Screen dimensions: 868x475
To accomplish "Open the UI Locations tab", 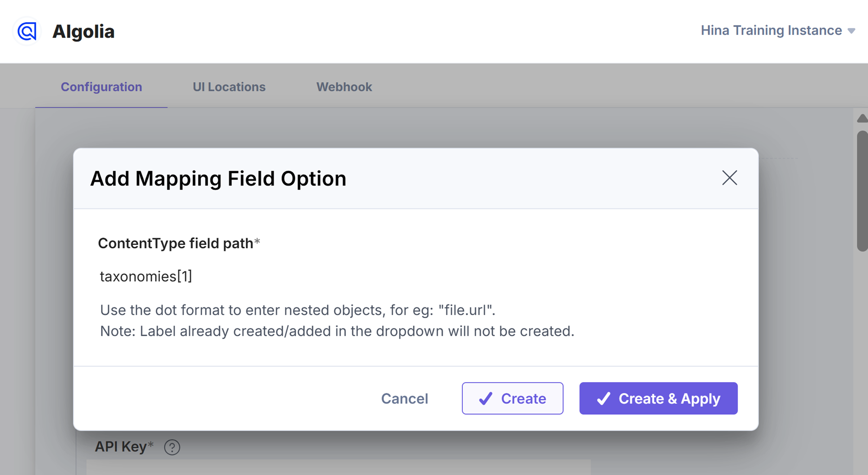I will pos(229,87).
